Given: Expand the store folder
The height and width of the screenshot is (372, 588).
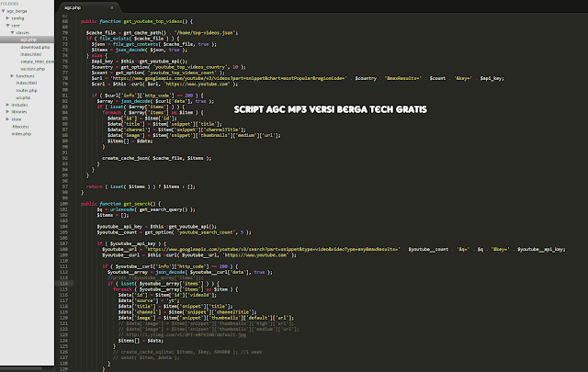Looking at the screenshot, I should pyautogui.click(x=7, y=119).
